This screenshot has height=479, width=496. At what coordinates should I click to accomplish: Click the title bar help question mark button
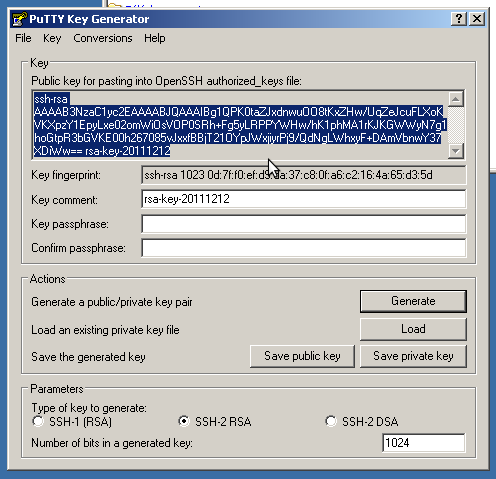pyautogui.click(x=459, y=19)
